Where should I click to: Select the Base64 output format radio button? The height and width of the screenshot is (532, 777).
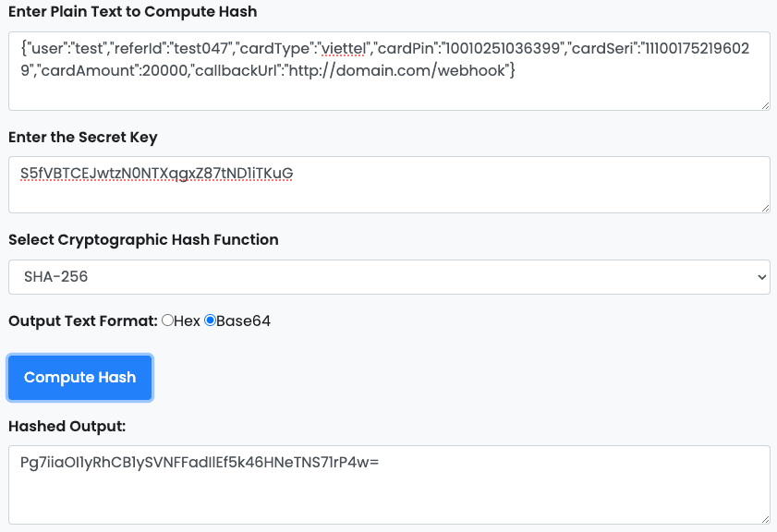point(210,320)
